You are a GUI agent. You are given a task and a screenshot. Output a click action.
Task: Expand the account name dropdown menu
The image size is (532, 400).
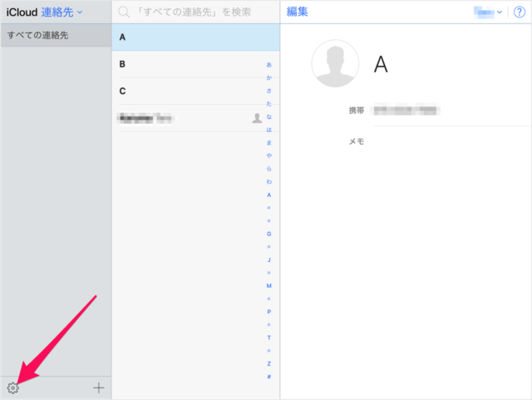[488, 12]
